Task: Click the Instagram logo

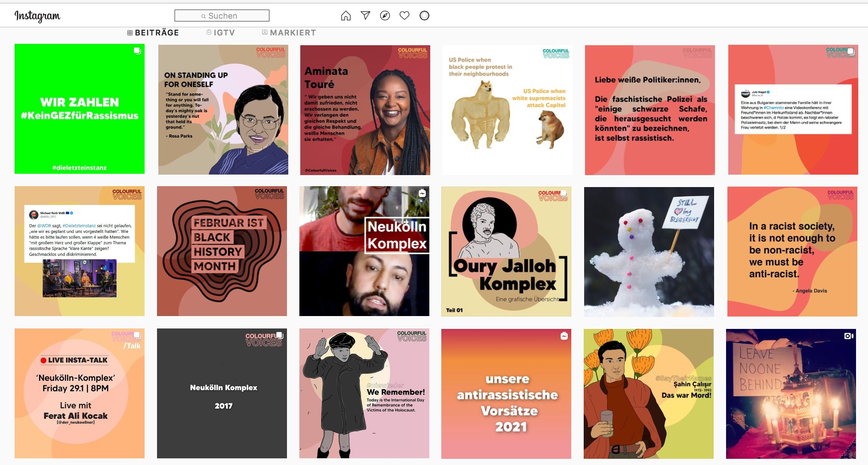Action: click(37, 16)
